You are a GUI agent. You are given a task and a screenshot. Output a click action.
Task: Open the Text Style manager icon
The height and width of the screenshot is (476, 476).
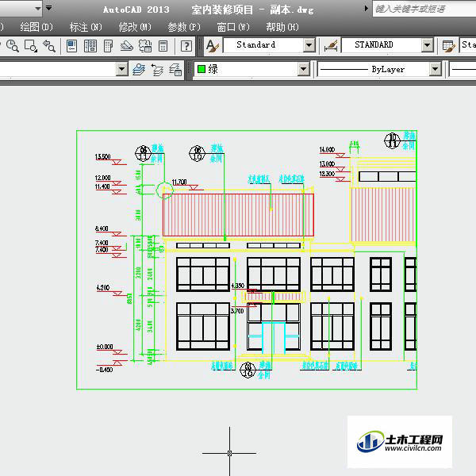click(x=212, y=46)
